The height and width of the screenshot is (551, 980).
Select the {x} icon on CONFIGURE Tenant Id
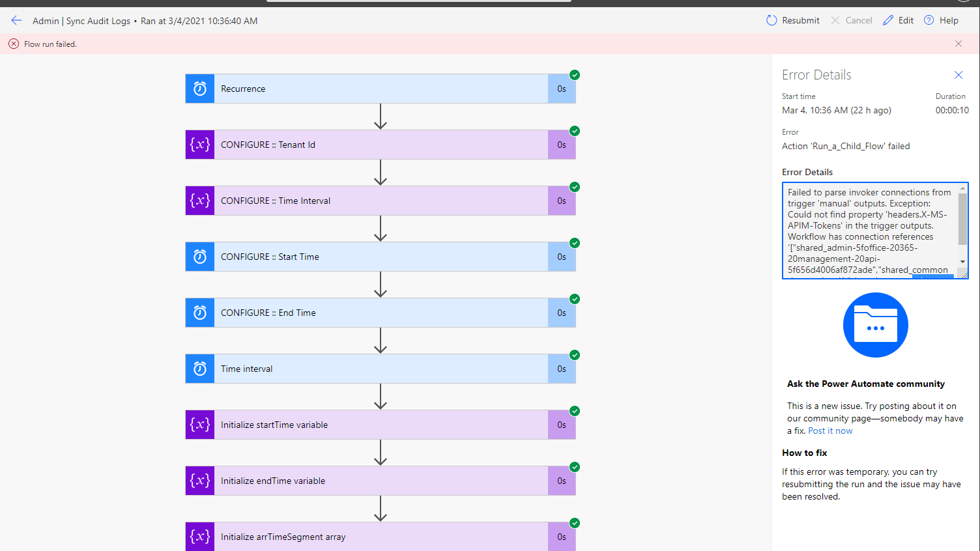[x=199, y=144]
